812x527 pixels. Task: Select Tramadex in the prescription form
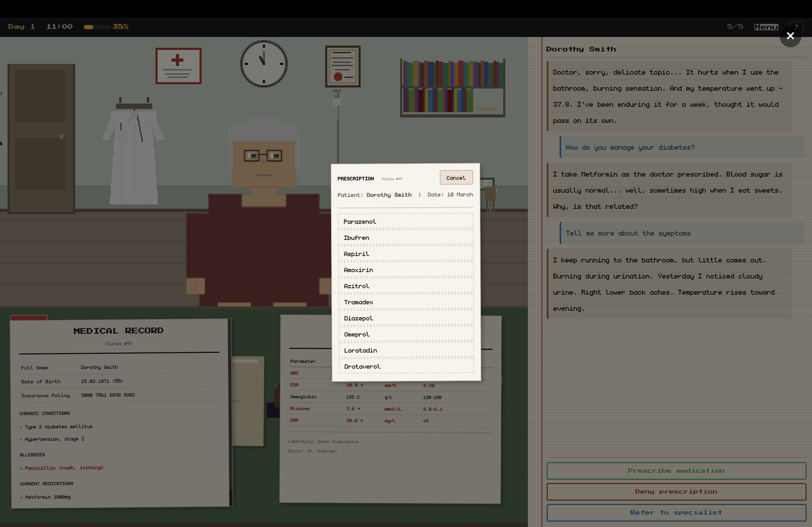click(406, 302)
